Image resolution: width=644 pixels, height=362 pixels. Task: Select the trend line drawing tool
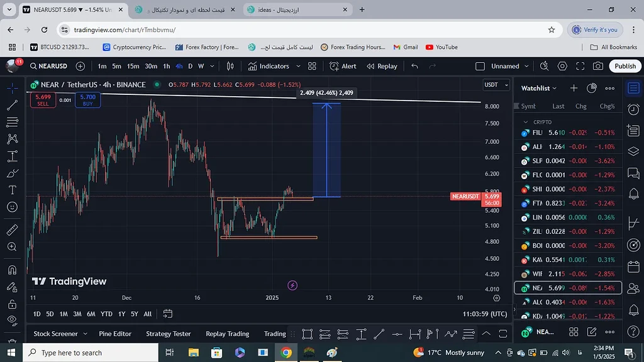coord(13,105)
